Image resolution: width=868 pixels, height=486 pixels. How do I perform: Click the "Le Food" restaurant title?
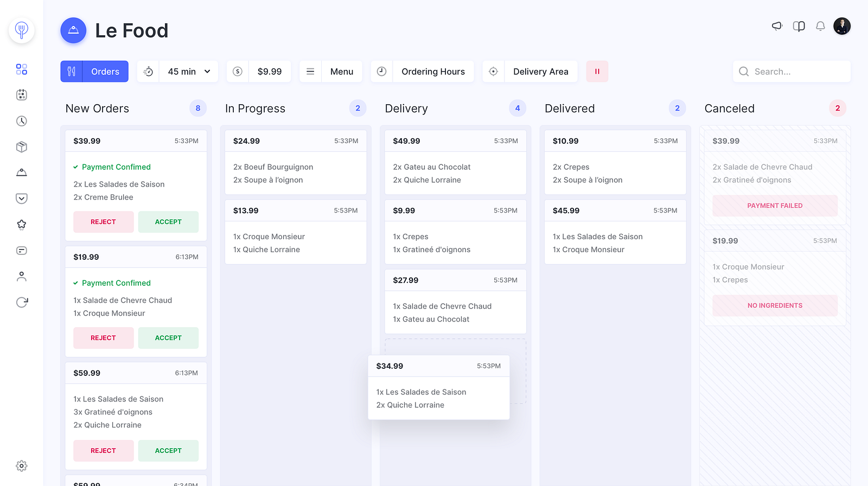[132, 31]
